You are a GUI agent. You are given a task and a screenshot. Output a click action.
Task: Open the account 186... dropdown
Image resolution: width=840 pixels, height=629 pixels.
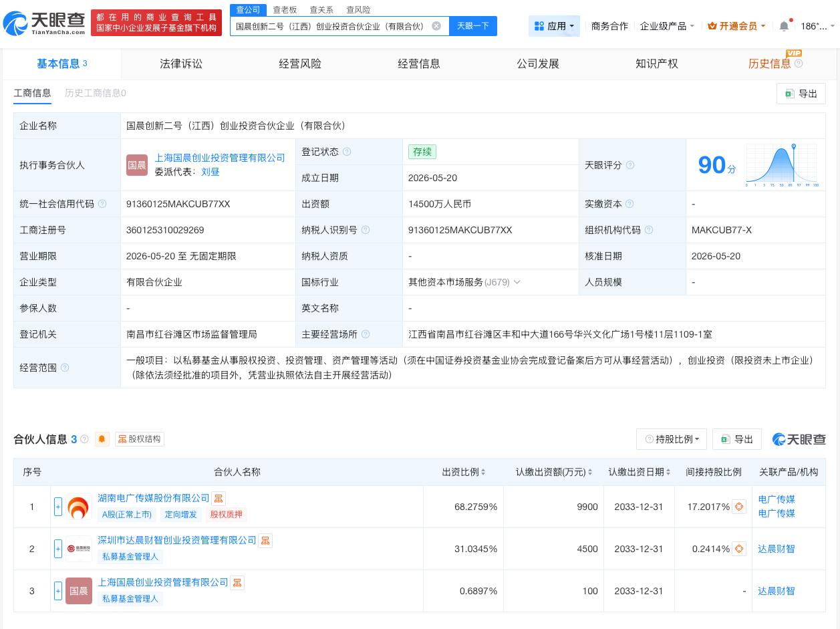817,26
